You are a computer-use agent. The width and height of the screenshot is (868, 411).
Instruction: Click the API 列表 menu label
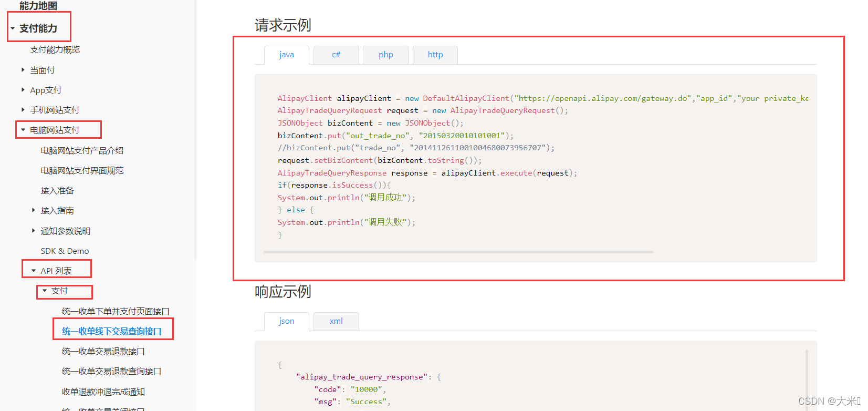56,271
